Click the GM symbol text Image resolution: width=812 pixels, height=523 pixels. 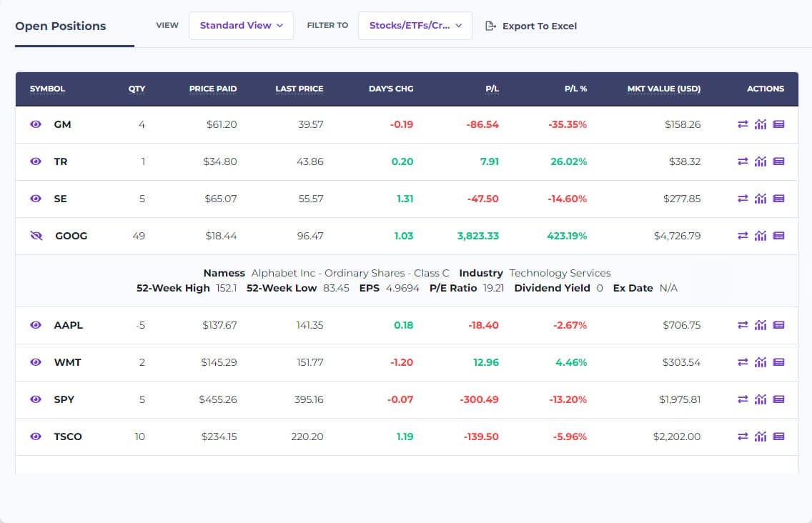tap(62, 124)
